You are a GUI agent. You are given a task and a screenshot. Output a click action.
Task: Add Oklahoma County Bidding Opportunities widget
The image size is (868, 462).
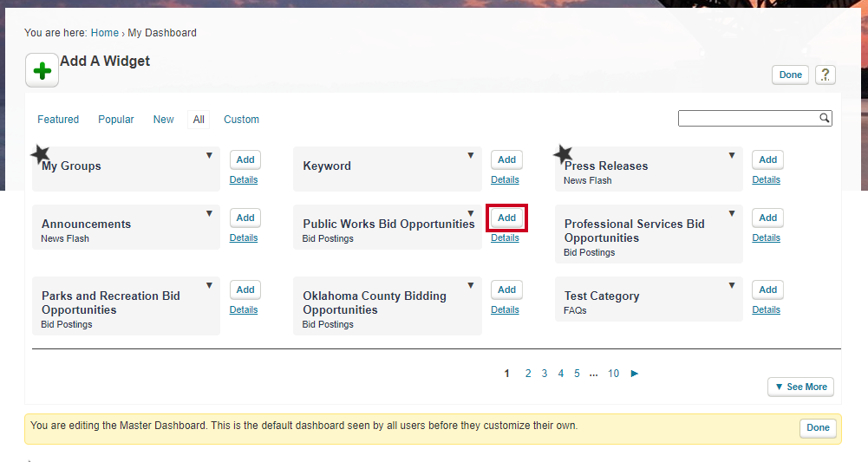(506, 290)
